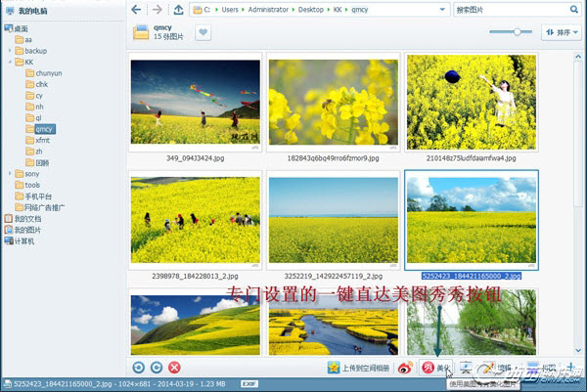Click the forward navigation arrow
The width and height of the screenshot is (587, 392).
[158, 10]
